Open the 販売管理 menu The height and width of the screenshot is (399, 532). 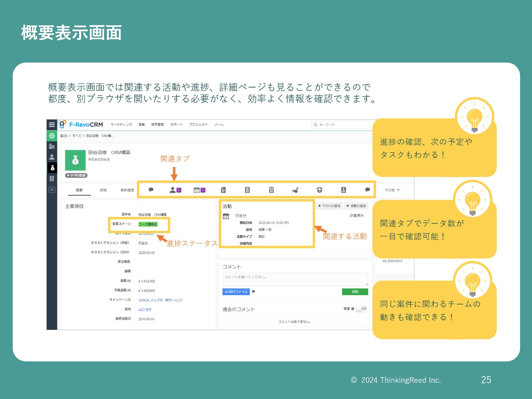pyautogui.click(x=158, y=125)
